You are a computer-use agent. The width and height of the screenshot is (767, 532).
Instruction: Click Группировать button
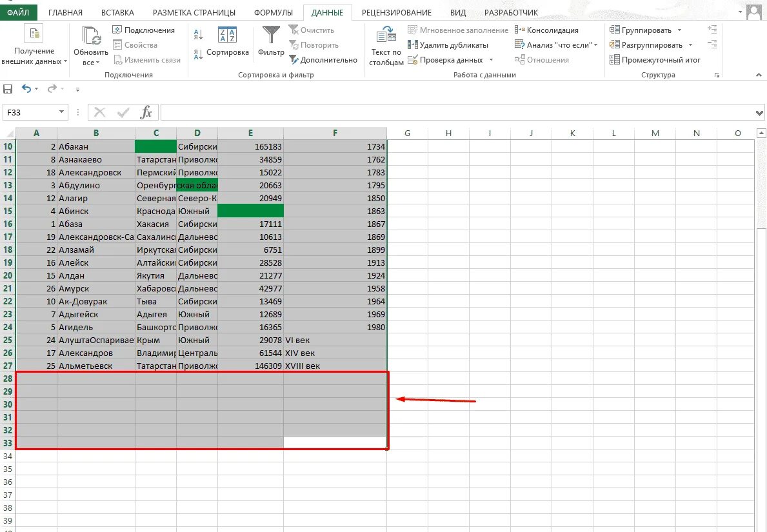(641, 30)
